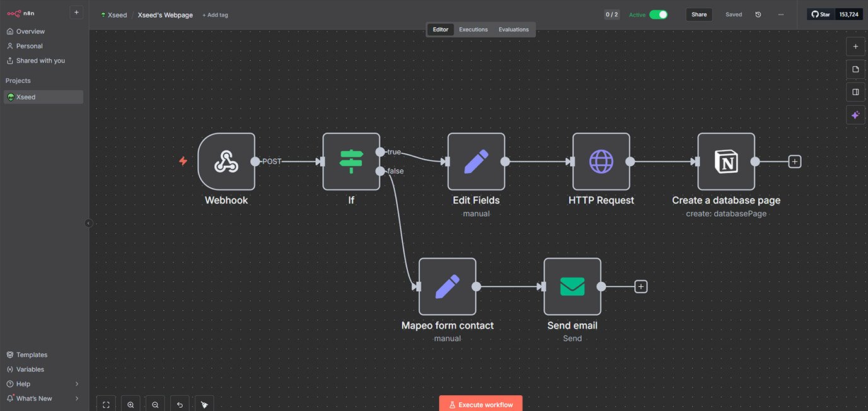
Task: Select the zoom in magnifier icon
Action: [x=130, y=403]
